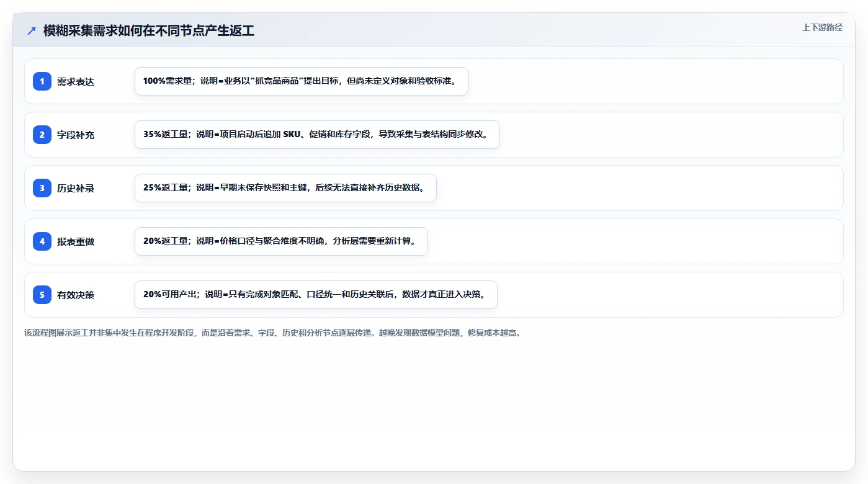This screenshot has width=868, height=484.
Task: Select the 有效决策 step label
Action: [x=76, y=295]
